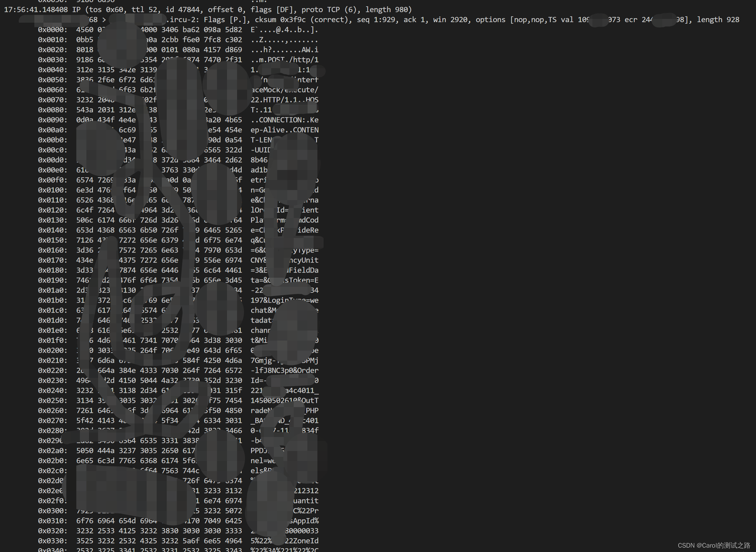The height and width of the screenshot is (552, 756).
Task: Click the 'proto TCP (6)' text
Action: (x=329, y=10)
